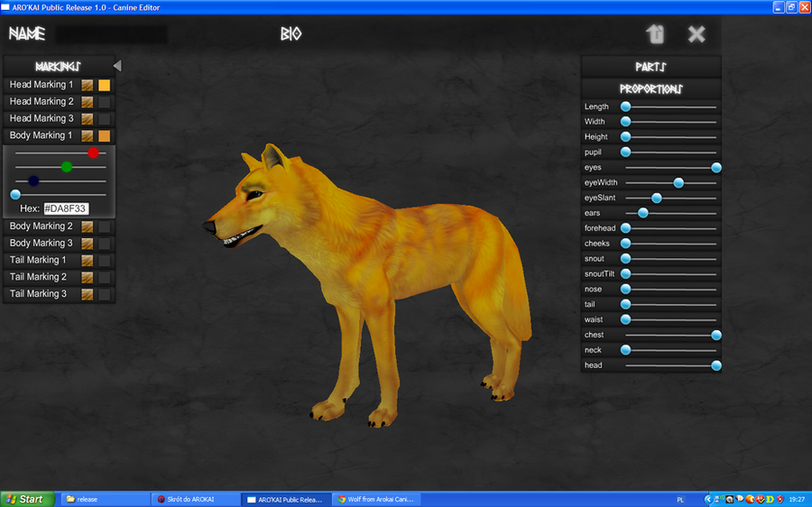This screenshot has width=812, height=507.
Task: Select the Tail Marking 2 label
Action: tap(38, 277)
